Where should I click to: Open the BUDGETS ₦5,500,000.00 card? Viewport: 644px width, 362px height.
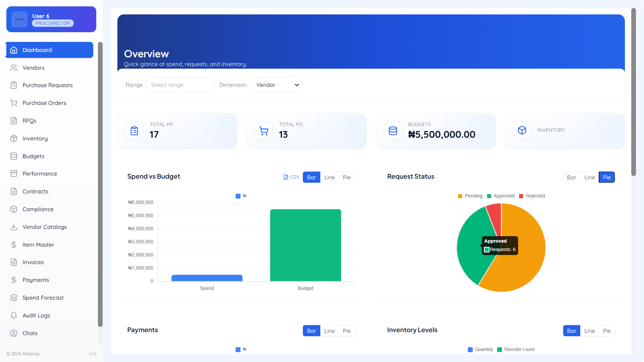[436, 131]
